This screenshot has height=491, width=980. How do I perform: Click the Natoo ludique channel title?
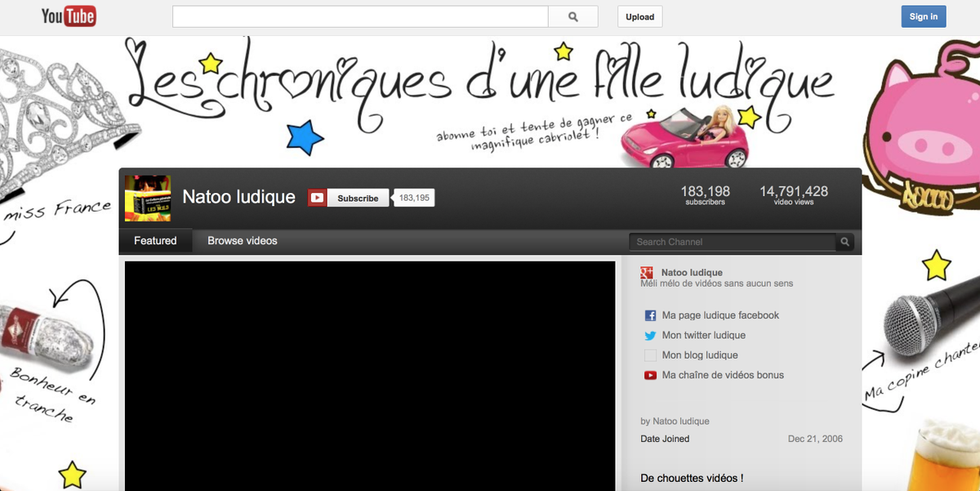[x=238, y=197]
